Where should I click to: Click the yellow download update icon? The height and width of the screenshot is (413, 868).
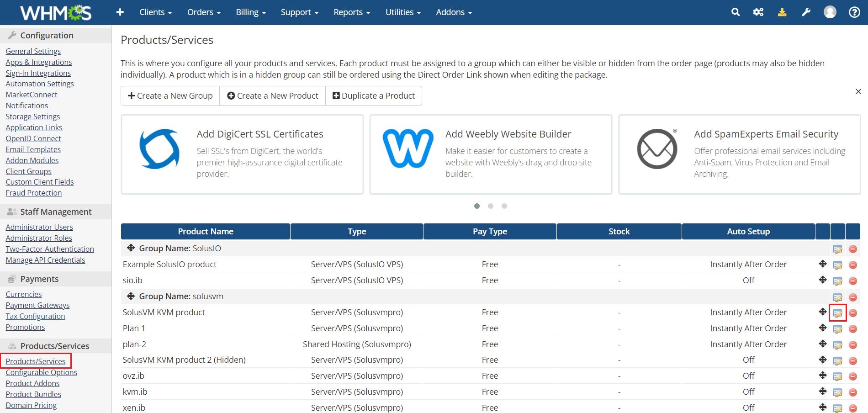(782, 12)
